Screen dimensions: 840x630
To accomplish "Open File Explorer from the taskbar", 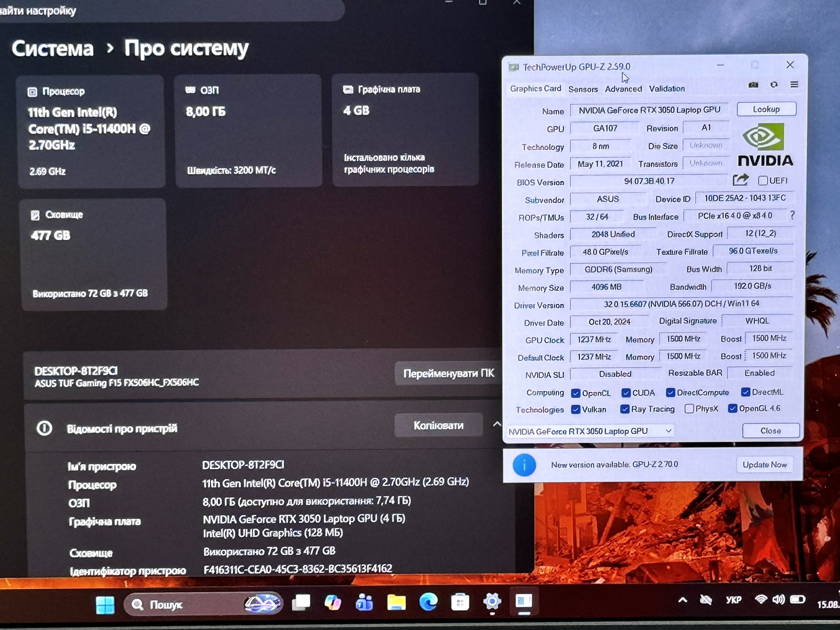I will (396, 602).
